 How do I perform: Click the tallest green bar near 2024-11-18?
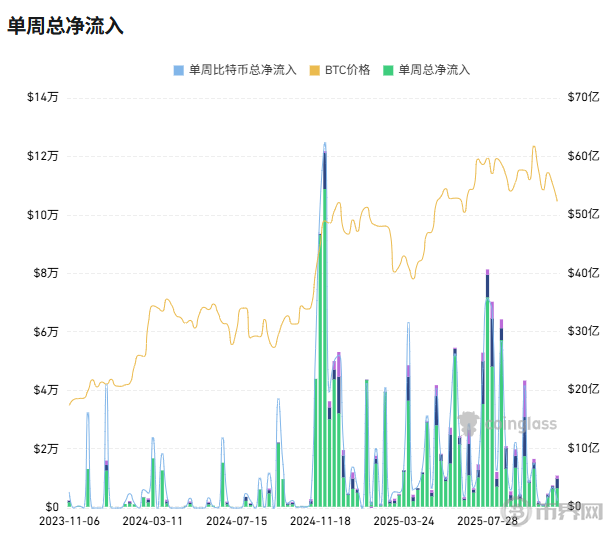325,348
